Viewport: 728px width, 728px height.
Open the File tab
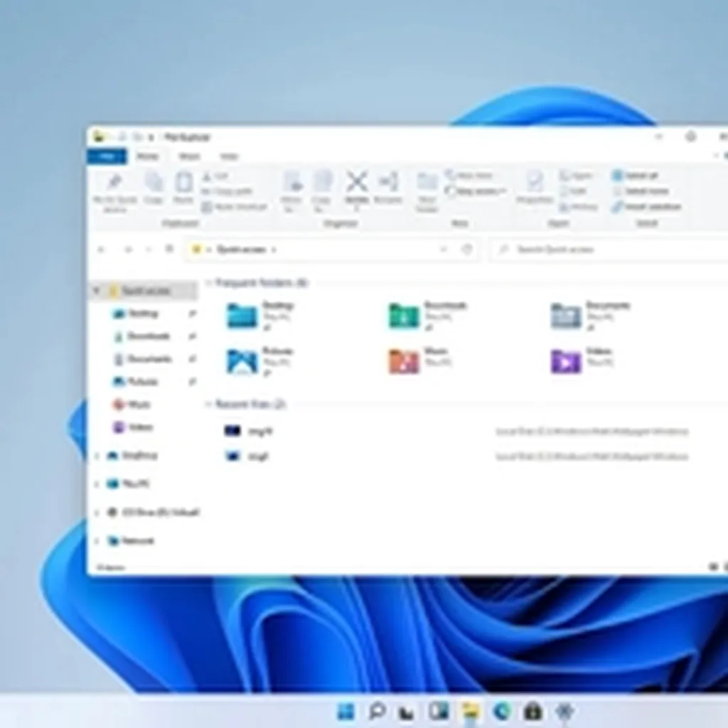(107, 156)
